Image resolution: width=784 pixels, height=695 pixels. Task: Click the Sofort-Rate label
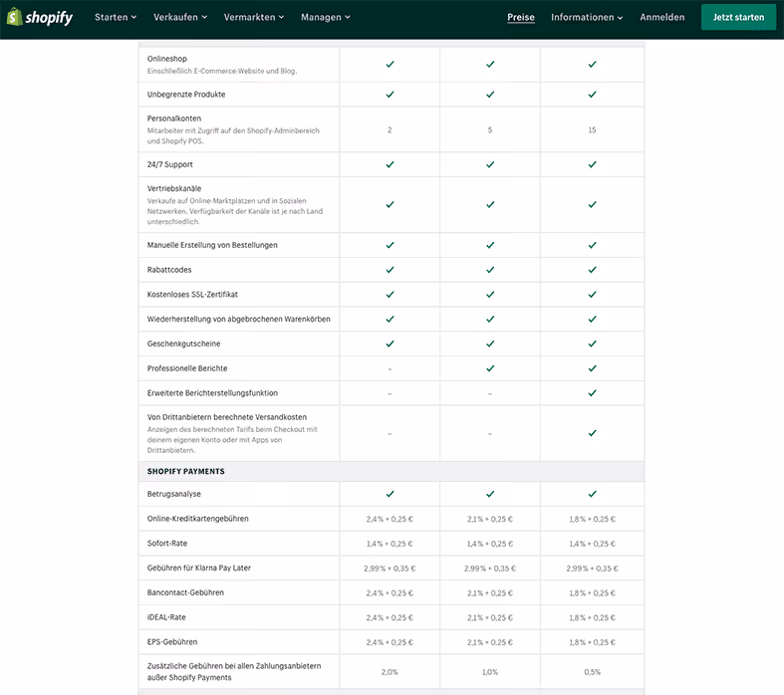167,543
